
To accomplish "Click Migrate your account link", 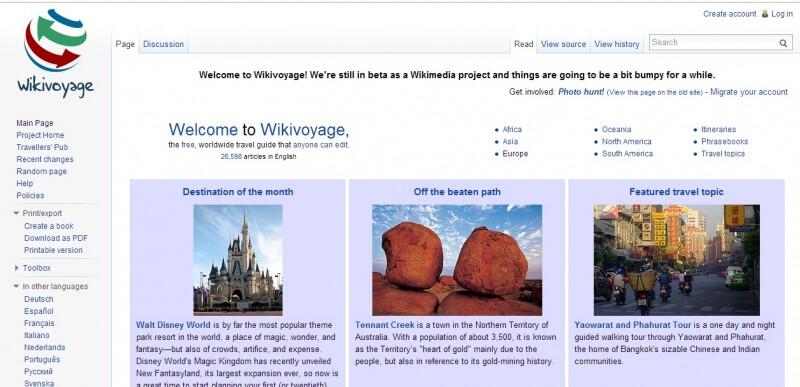I will 749,92.
